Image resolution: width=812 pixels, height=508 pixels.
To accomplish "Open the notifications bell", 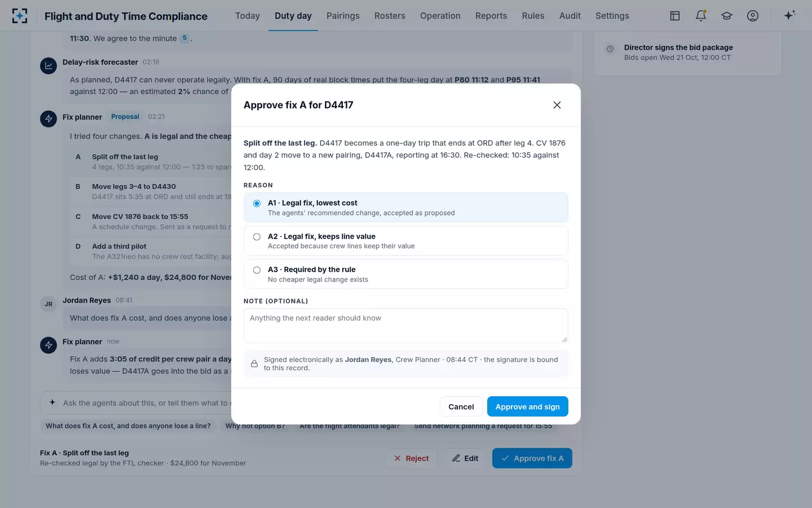I will pos(701,16).
